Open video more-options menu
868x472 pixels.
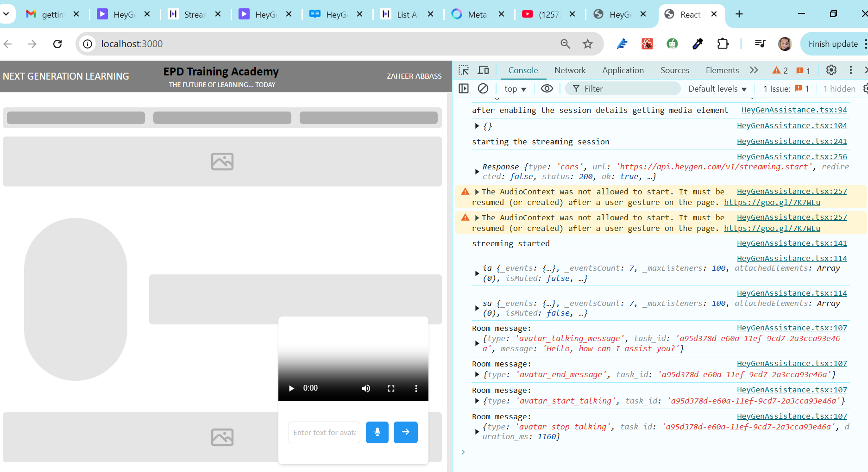click(416, 388)
